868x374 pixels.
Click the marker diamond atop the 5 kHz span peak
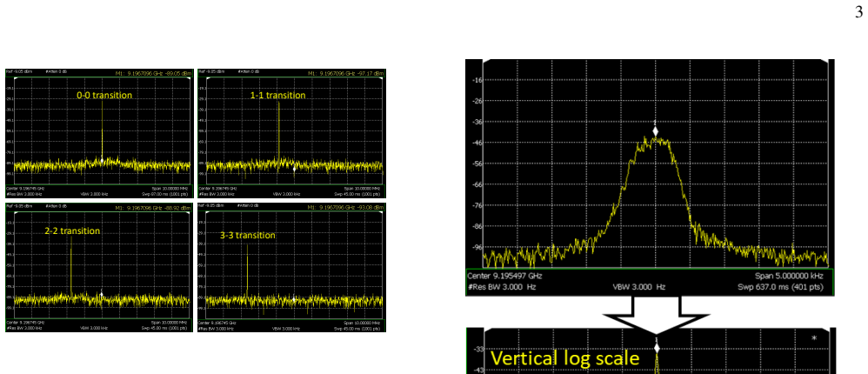point(656,131)
